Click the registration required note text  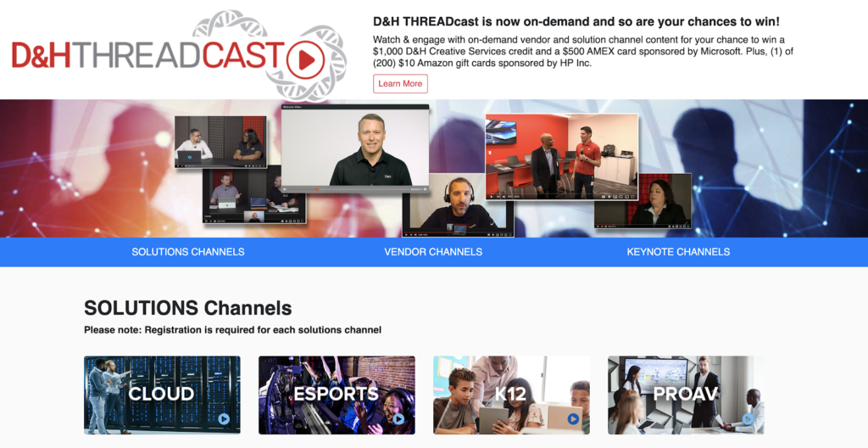232,330
